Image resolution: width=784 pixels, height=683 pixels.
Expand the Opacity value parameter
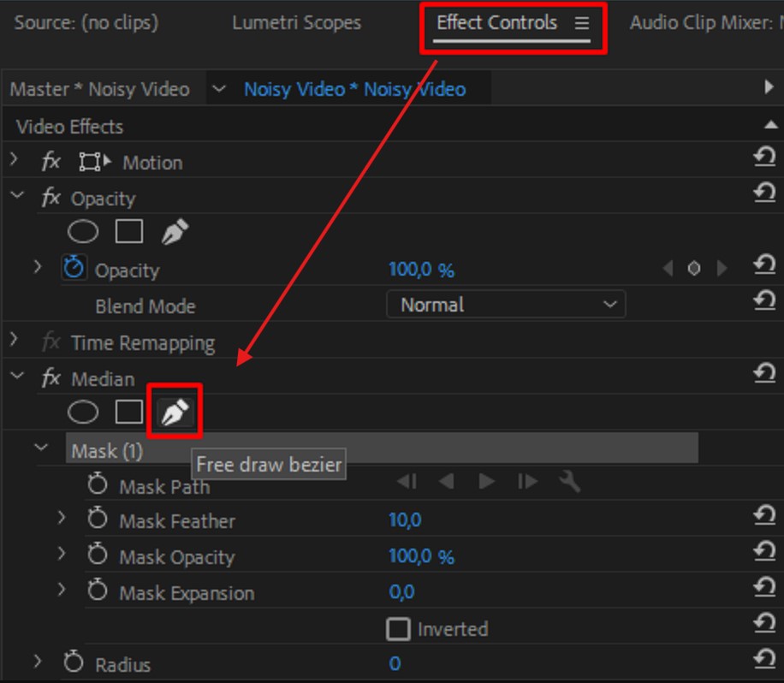tap(38, 268)
